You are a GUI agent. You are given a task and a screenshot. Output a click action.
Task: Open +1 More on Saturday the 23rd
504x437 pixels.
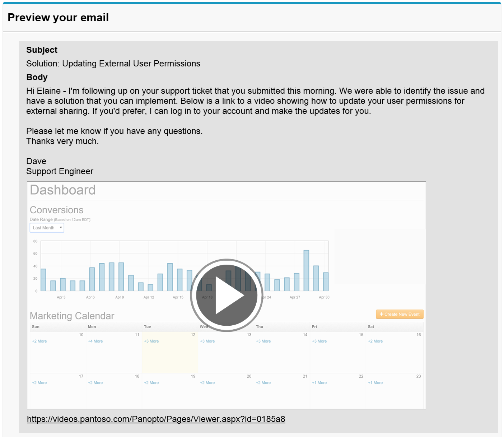pyautogui.click(x=375, y=383)
